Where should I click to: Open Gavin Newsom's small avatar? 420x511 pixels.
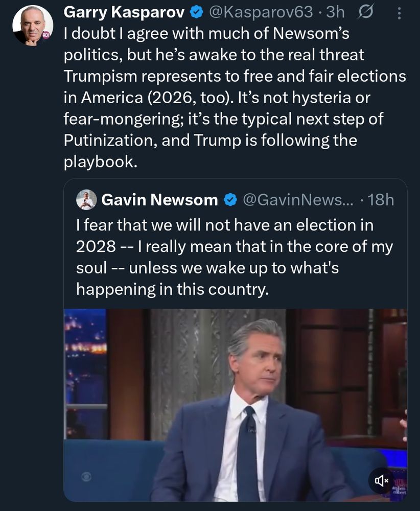coord(86,200)
